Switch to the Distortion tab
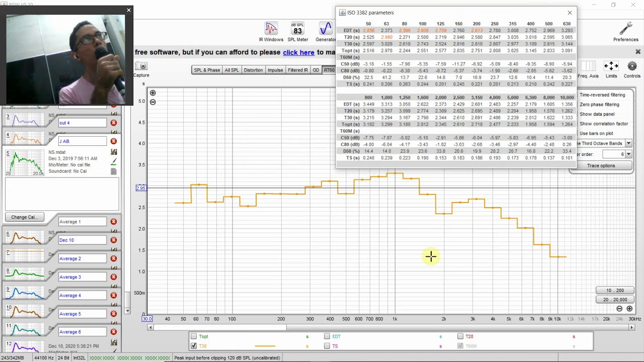 pyautogui.click(x=254, y=70)
